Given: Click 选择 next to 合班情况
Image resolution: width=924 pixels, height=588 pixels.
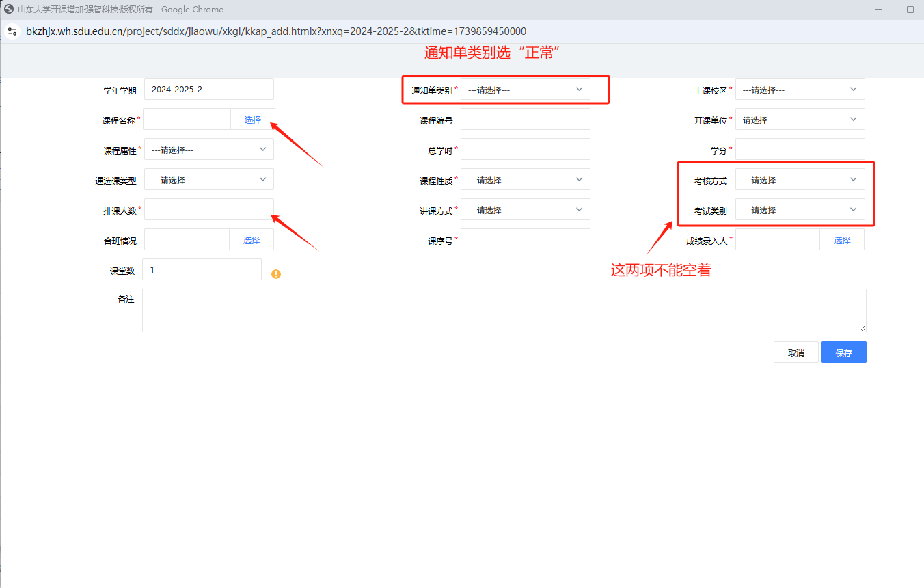Looking at the screenshot, I should tap(252, 240).
